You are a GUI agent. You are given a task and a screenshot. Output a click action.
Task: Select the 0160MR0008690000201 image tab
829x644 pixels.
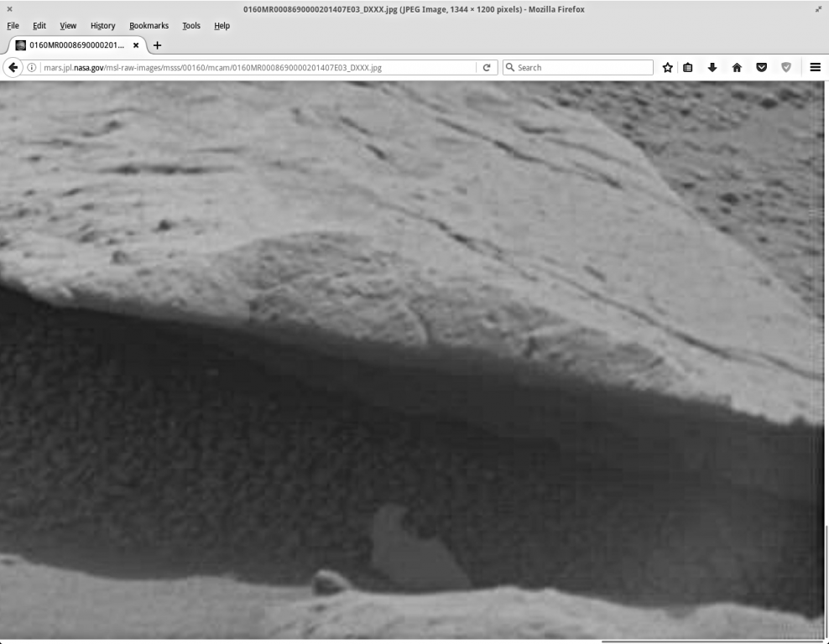[76, 45]
